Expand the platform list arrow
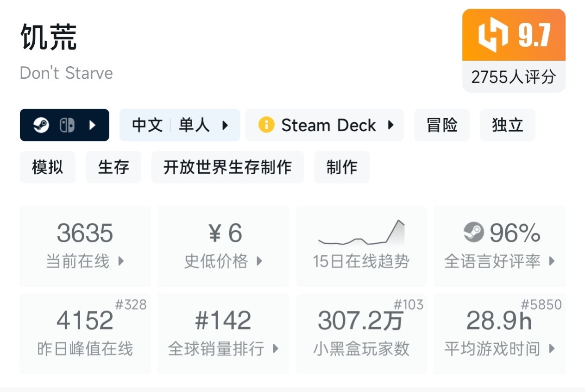Image resolution: width=585 pixels, height=392 pixels. point(92,125)
